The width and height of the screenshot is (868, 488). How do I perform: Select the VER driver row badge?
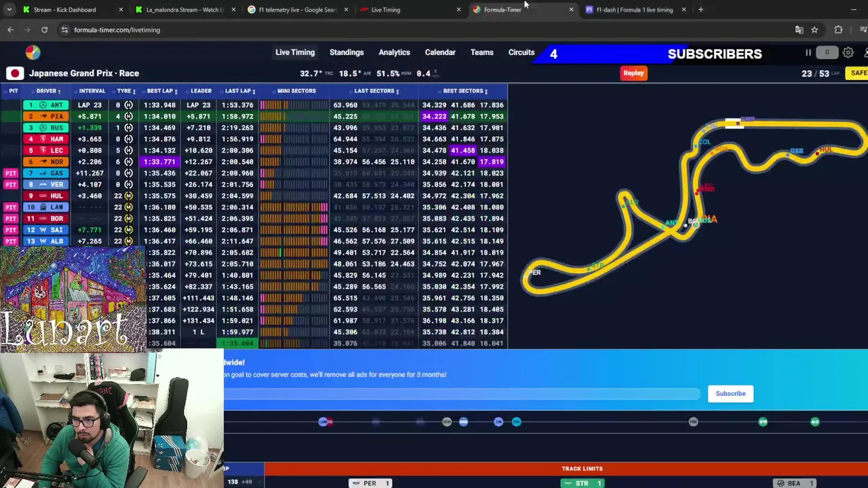point(45,184)
